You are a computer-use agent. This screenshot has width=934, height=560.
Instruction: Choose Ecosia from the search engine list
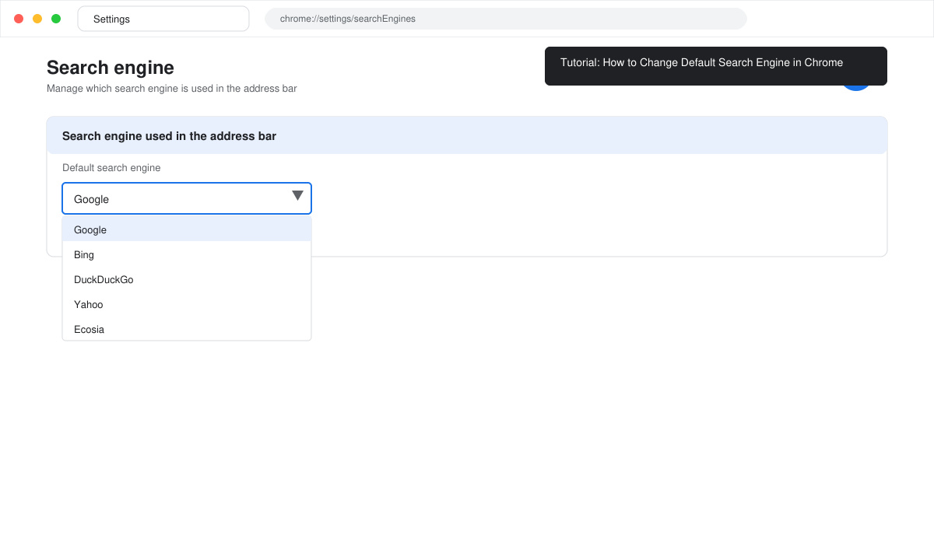coord(187,329)
